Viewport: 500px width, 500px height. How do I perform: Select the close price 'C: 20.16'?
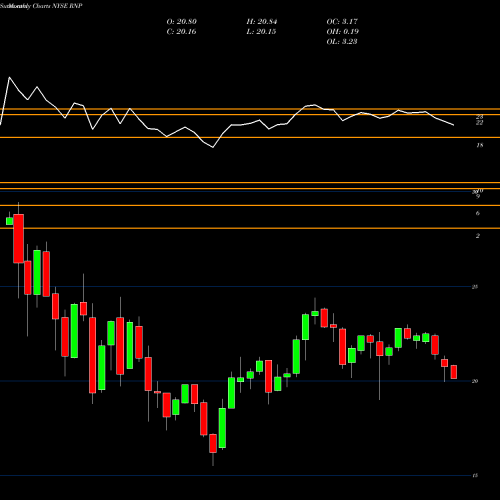click(181, 32)
